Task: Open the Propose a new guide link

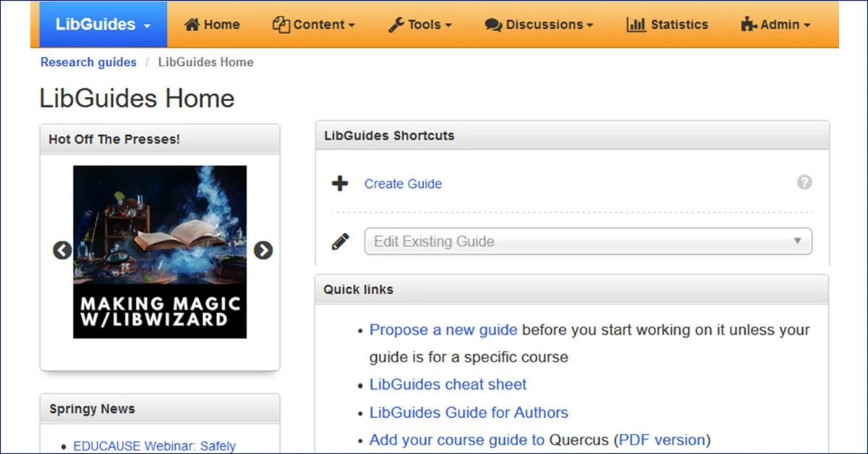Action: 443,330
